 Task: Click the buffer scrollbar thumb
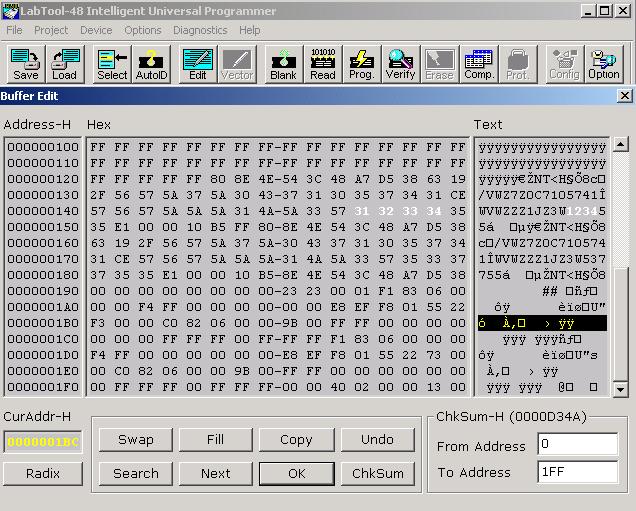621,324
